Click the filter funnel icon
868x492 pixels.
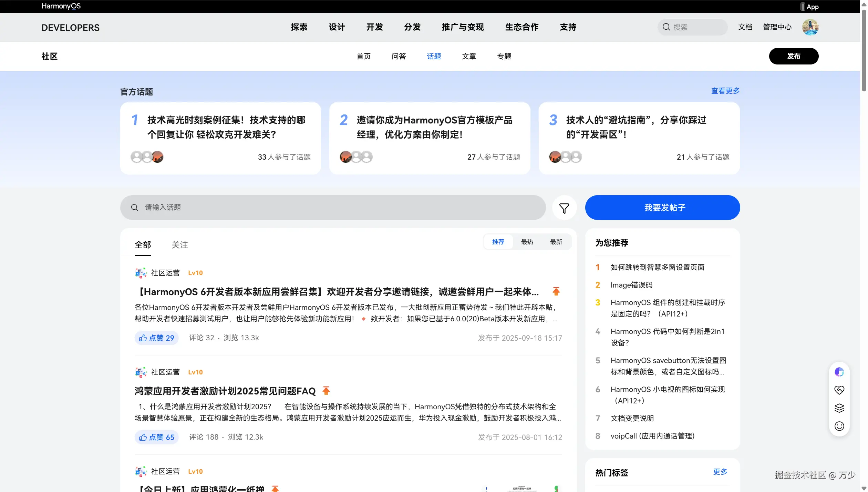(564, 208)
